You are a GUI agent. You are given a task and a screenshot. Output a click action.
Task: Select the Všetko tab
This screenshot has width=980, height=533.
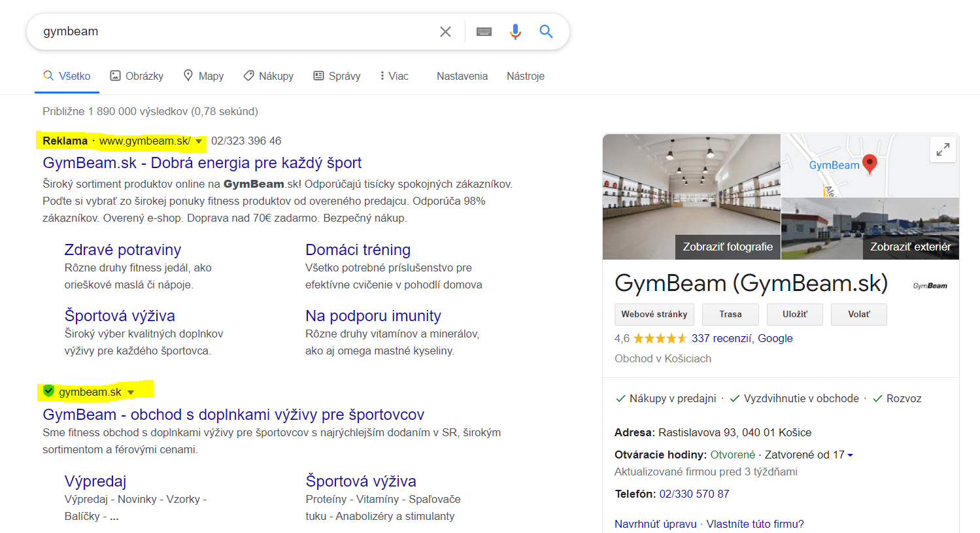67,76
